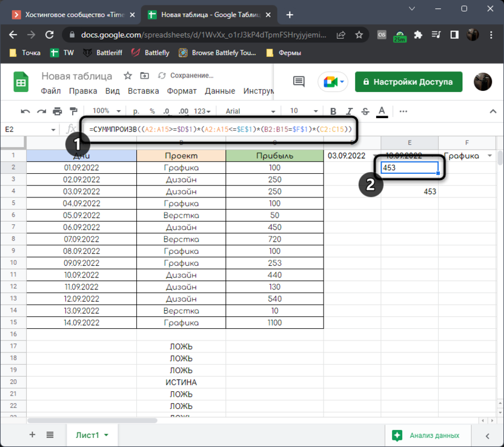
Task: Toggle bold formatting
Action: 333,111
